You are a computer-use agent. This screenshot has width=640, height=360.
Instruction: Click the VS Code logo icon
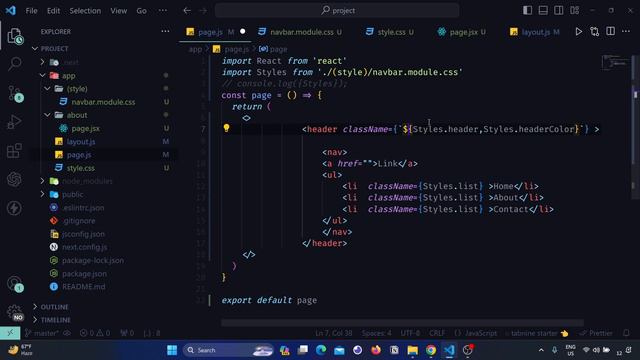tap(11, 10)
